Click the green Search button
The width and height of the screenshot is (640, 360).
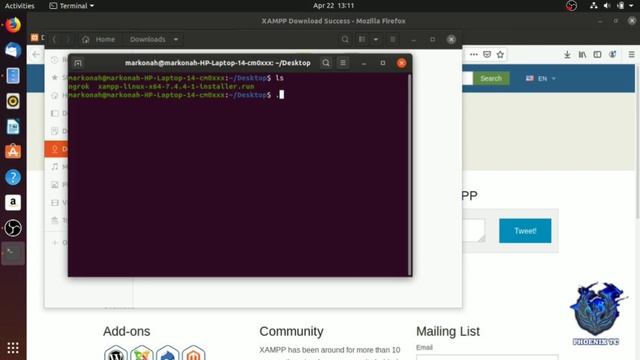pos(491,78)
